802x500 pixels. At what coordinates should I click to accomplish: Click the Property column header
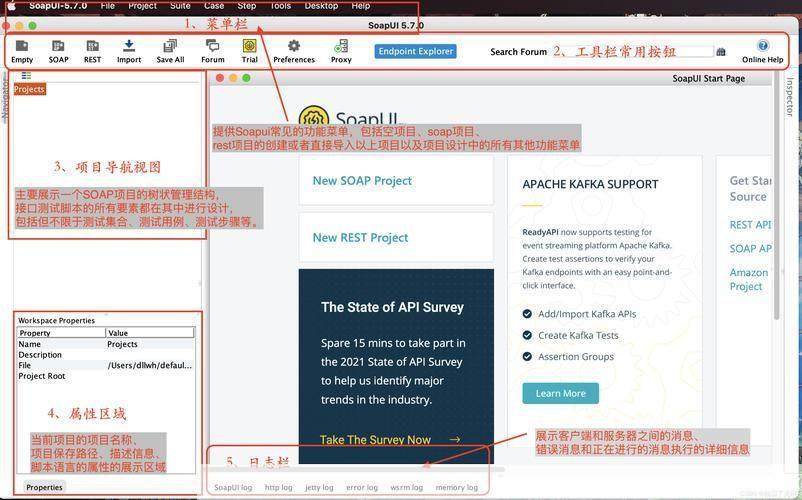(61, 333)
